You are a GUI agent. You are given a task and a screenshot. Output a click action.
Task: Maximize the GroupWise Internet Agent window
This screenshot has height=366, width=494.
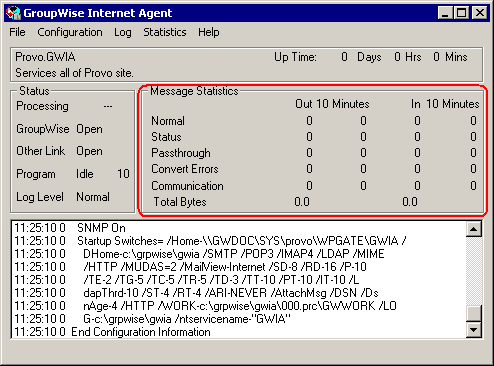coord(462,13)
